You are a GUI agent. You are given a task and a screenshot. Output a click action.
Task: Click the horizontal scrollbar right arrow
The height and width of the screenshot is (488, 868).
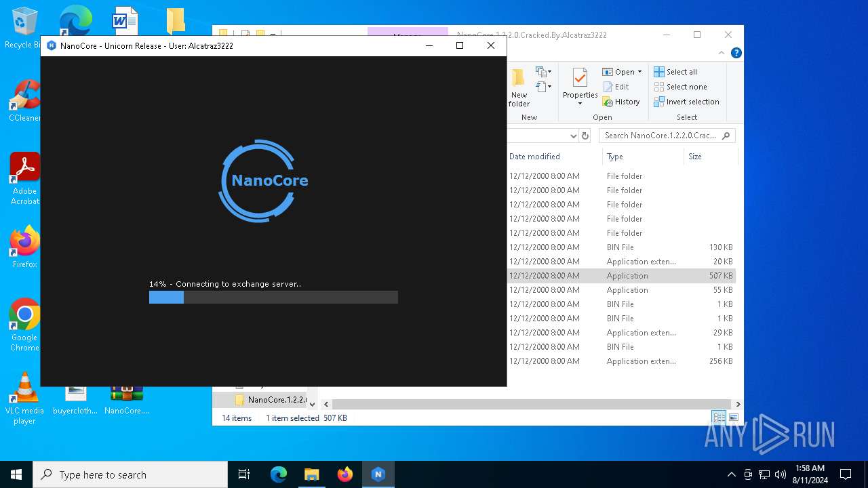738,404
